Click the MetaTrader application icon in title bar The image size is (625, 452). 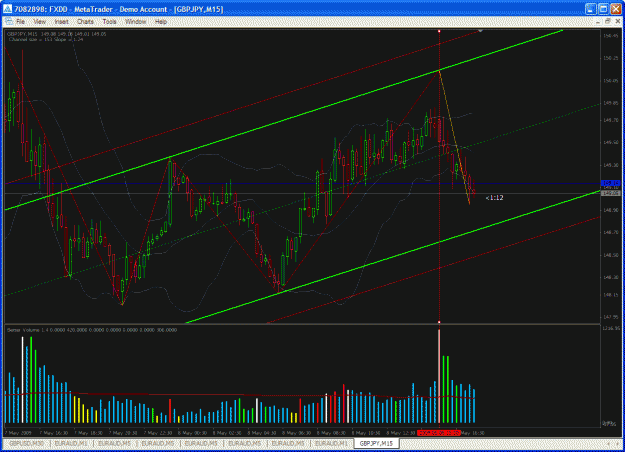coord(7,9)
